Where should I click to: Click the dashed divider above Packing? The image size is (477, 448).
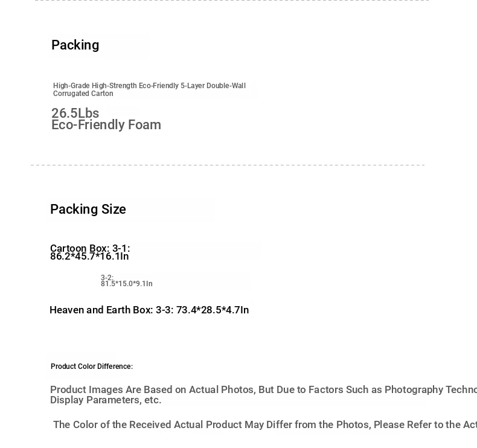(x=232, y=1)
